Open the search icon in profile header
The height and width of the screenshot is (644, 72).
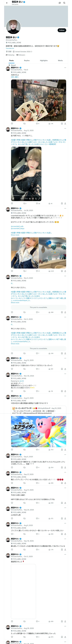coord(64,3)
